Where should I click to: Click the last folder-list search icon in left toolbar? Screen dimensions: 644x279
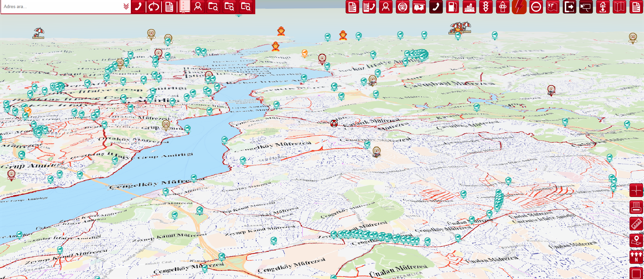click(246, 6)
